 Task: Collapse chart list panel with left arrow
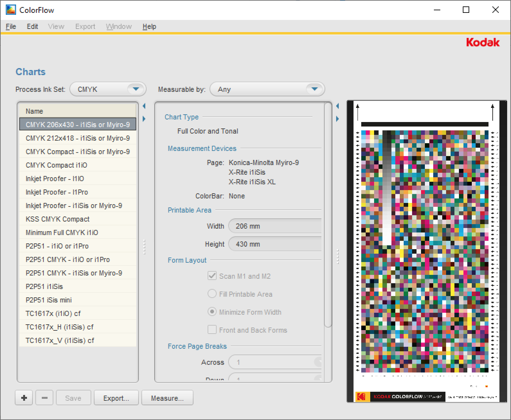pos(144,106)
